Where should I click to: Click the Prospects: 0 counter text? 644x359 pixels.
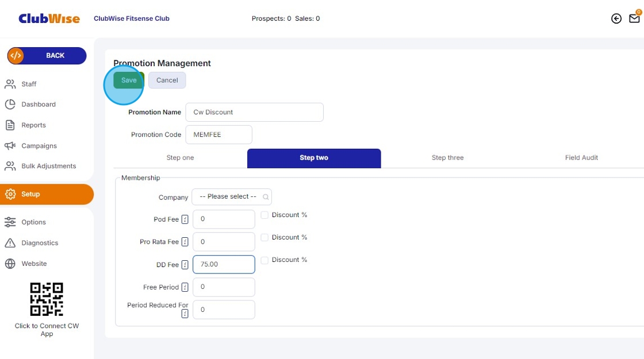[271, 18]
